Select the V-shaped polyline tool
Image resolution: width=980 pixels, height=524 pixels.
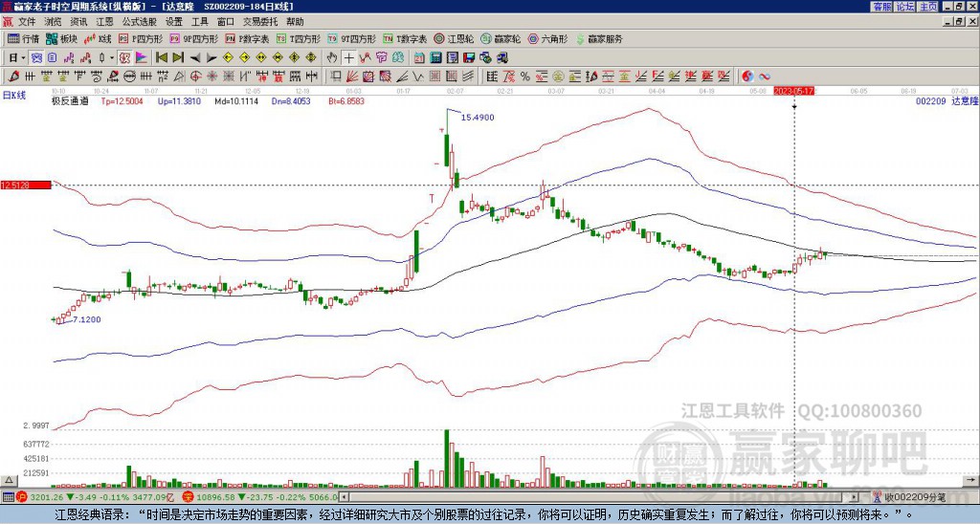417,76
